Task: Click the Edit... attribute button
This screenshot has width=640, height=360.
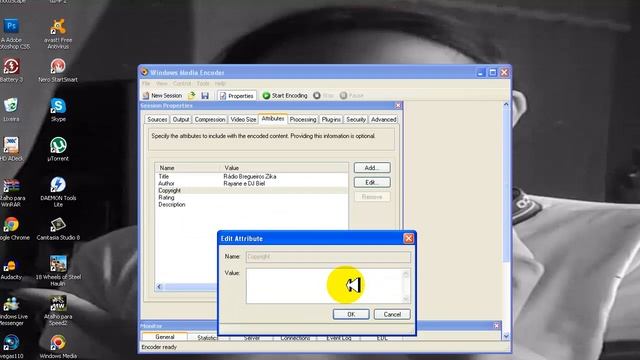Action: (x=372, y=182)
